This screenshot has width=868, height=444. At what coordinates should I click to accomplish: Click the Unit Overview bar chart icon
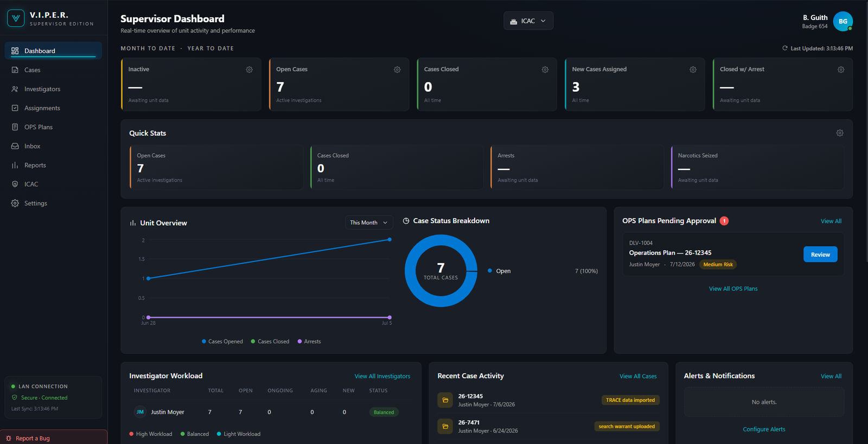tap(133, 223)
